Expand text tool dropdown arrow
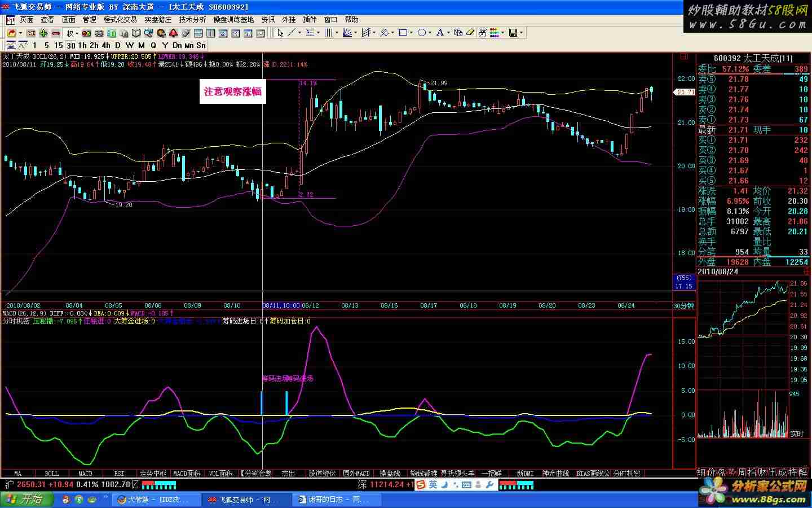This screenshot has width=812, height=508. (448, 33)
